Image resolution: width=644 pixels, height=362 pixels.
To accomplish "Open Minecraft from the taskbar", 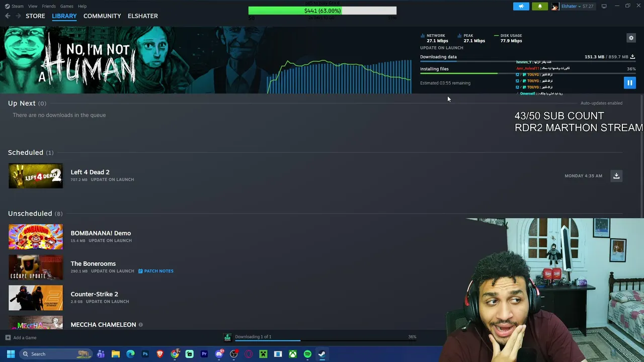I will (x=263, y=354).
